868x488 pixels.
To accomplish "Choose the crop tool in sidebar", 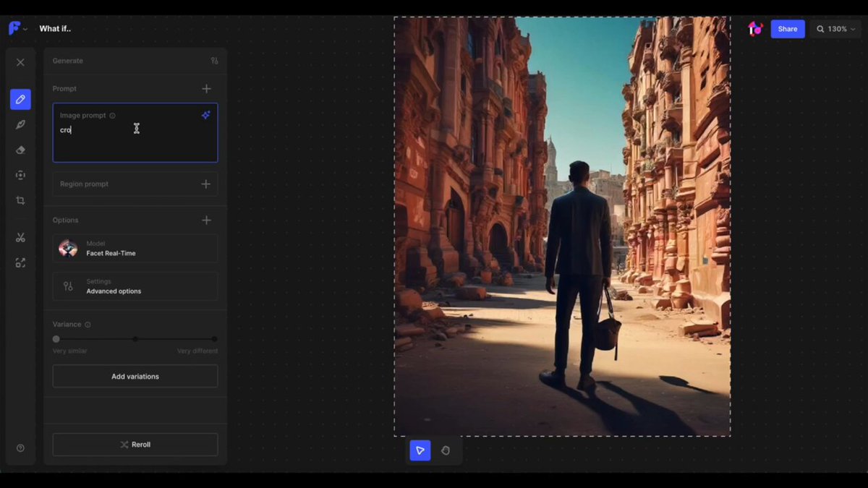I will point(20,200).
